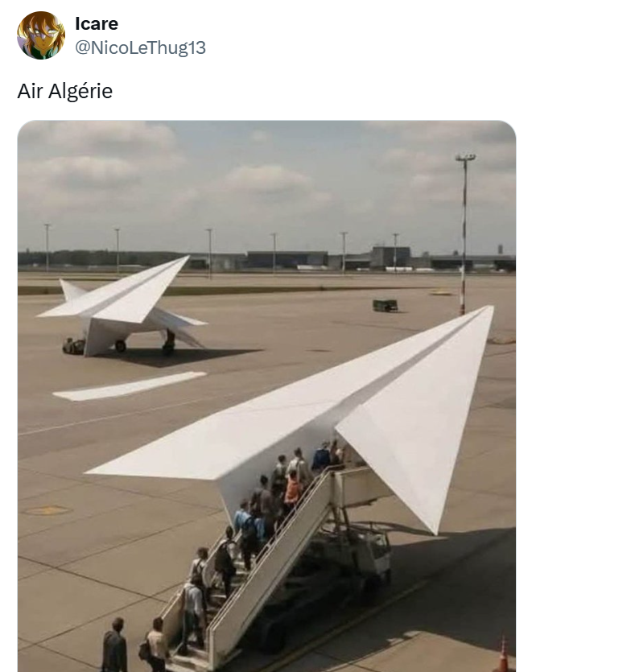Click the @NicoLeThug13 handle

point(140,48)
